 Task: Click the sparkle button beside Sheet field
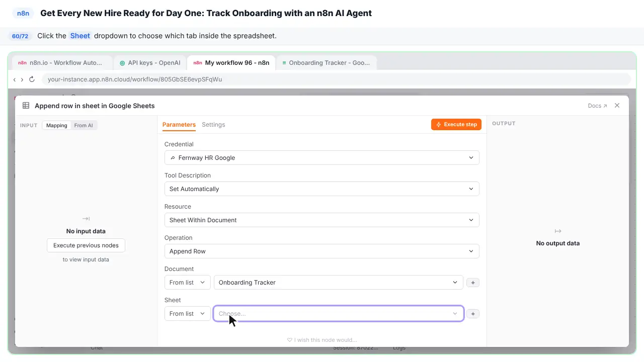[472, 314]
